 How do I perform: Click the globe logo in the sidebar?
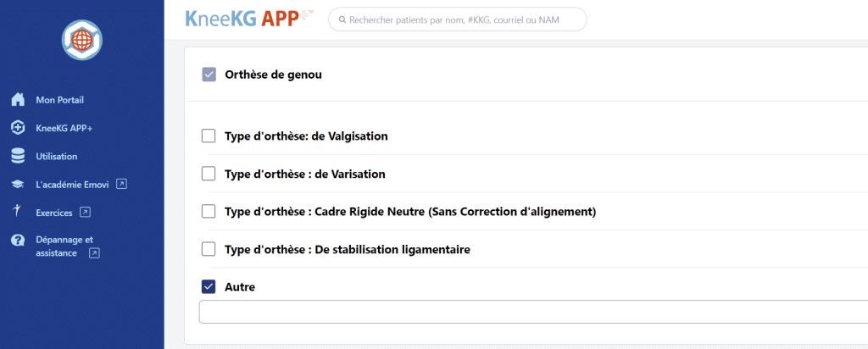[81, 39]
